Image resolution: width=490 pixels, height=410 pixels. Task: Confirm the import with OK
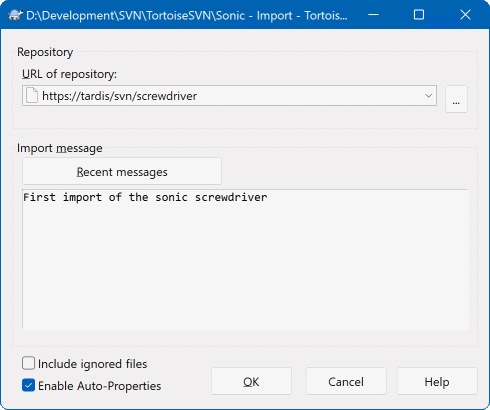(251, 381)
